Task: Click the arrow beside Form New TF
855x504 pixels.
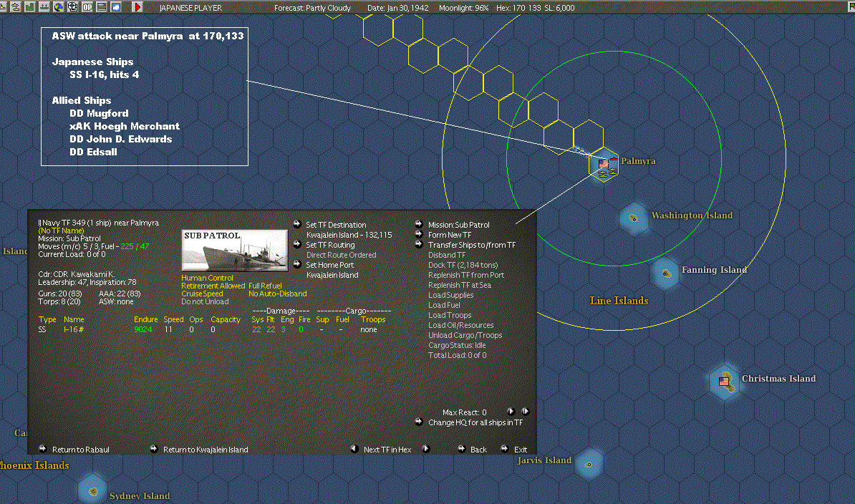Action: pos(419,234)
